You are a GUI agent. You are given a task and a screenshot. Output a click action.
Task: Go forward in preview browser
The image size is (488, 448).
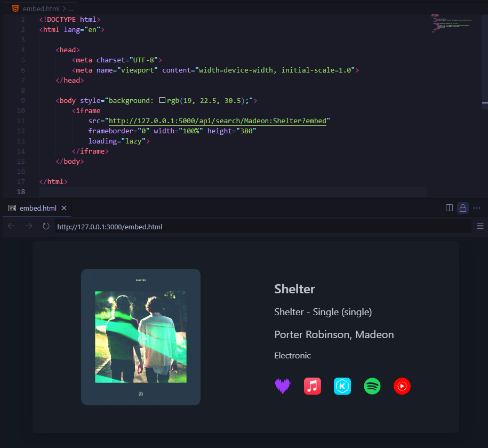click(x=29, y=226)
